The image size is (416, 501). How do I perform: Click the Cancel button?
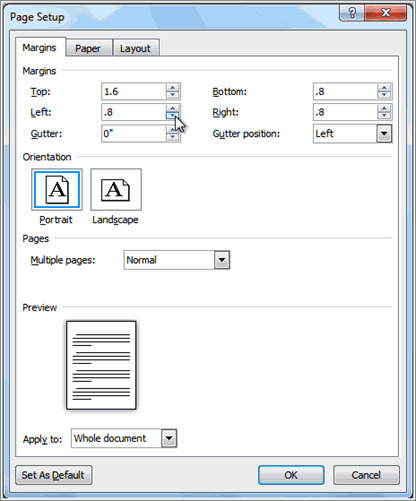click(x=366, y=475)
